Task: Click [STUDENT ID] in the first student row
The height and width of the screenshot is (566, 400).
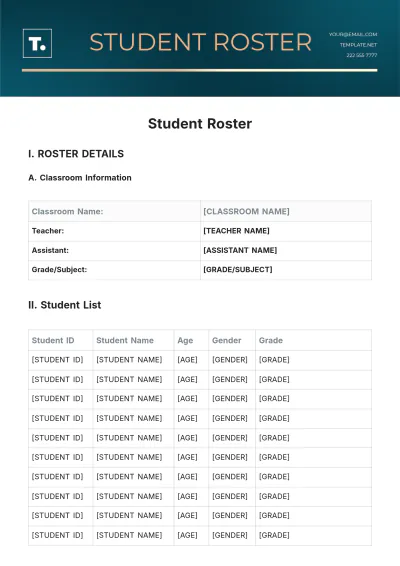Action: pos(57,360)
